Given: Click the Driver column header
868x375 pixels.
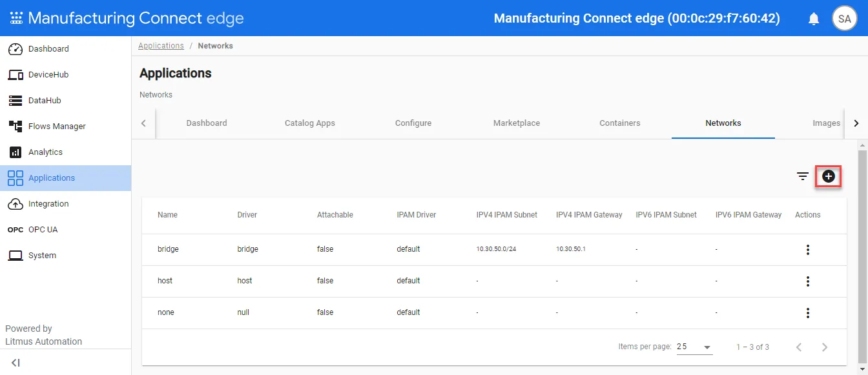Looking at the screenshot, I should pos(247,215).
